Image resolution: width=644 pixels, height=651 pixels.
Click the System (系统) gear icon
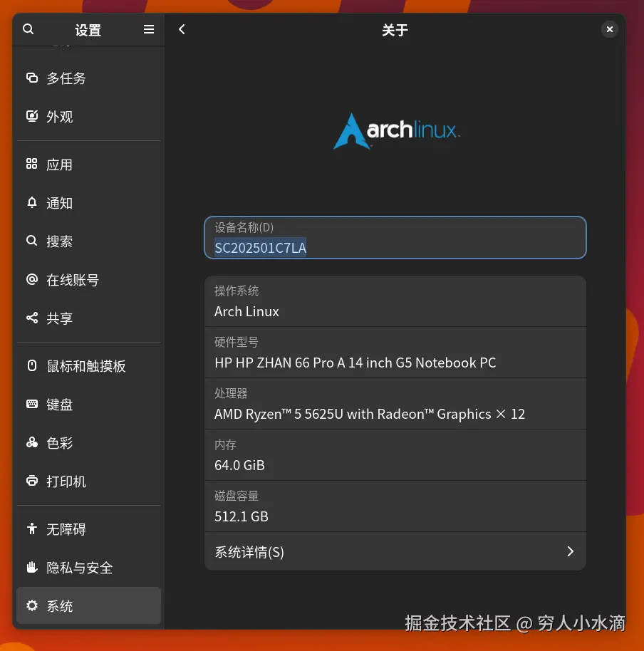click(32, 605)
